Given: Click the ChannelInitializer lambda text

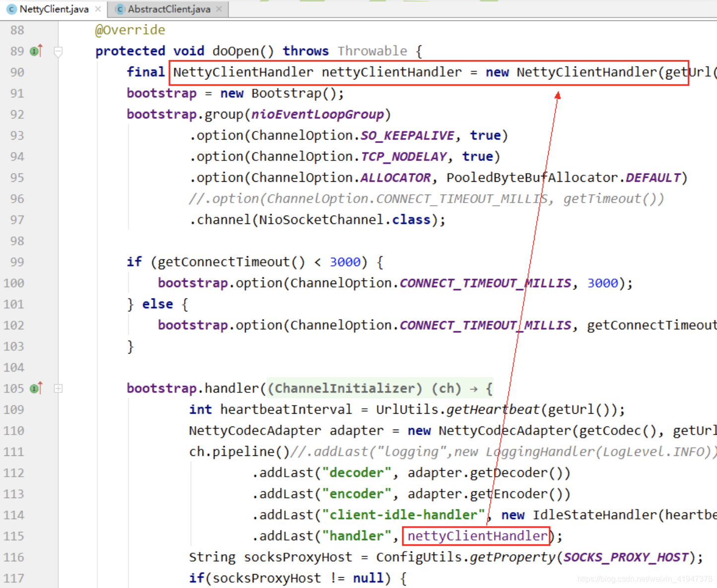Looking at the screenshot, I should (380, 388).
